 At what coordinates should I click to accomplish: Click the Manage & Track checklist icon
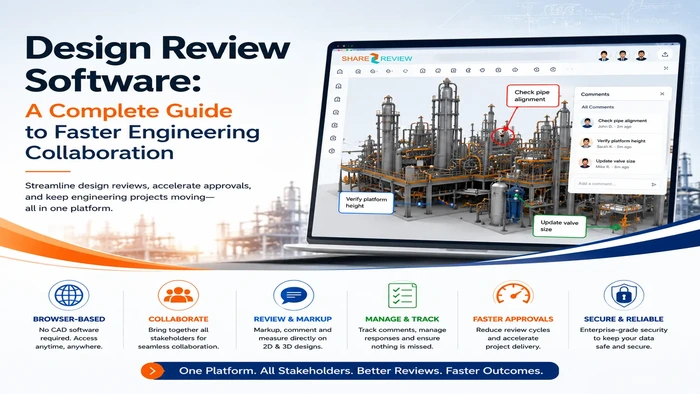402,295
